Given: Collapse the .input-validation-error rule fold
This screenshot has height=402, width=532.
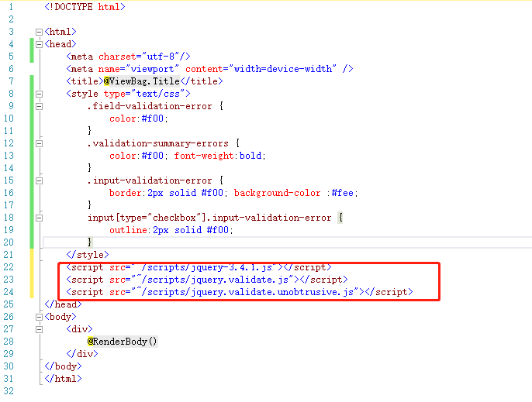Looking at the screenshot, I should click(x=39, y=181).
